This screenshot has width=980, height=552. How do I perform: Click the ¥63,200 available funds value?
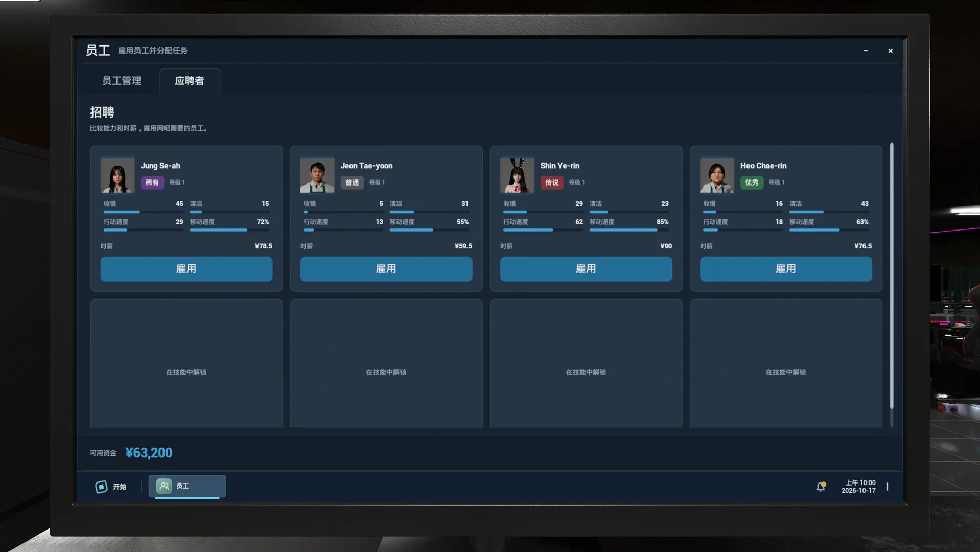149,453
